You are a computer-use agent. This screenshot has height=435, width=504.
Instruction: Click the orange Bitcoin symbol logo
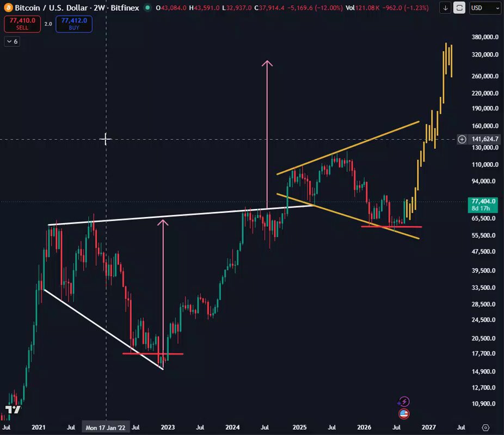pos(8,8)
